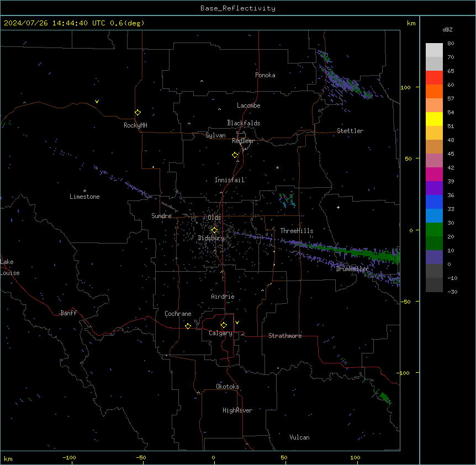
Task: Pick the light blue swatch in dBZ legend
Action: (x=434, y=215)
